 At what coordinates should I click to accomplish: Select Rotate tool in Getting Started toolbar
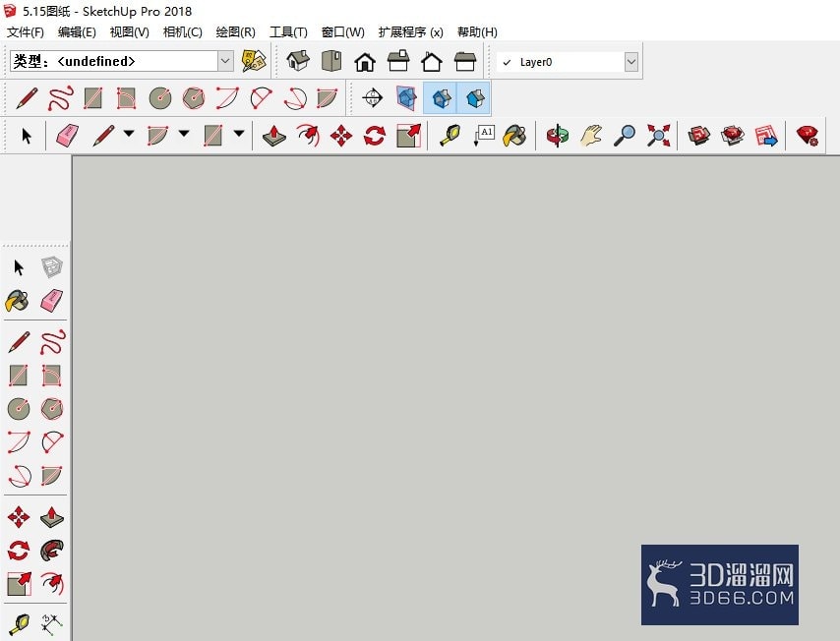375,136
